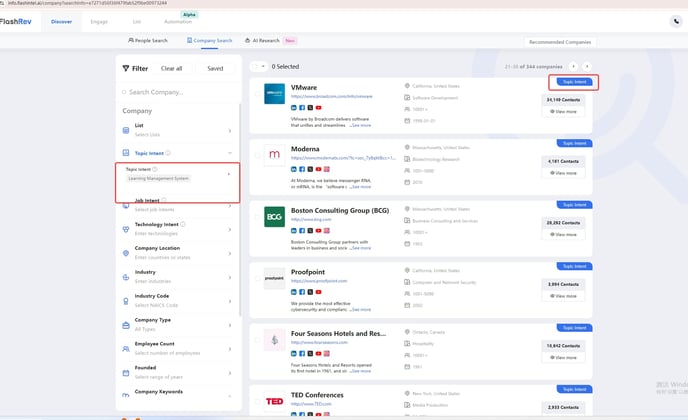
Task: Open Proofpoint's X (Twitter) icon
Action: coord(310,292)
